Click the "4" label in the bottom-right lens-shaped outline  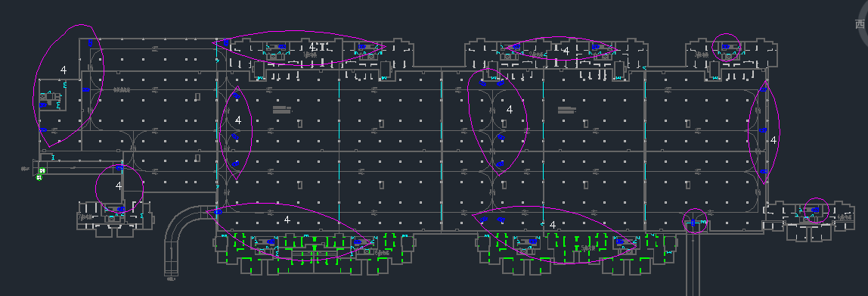click(x=553, y=225)
